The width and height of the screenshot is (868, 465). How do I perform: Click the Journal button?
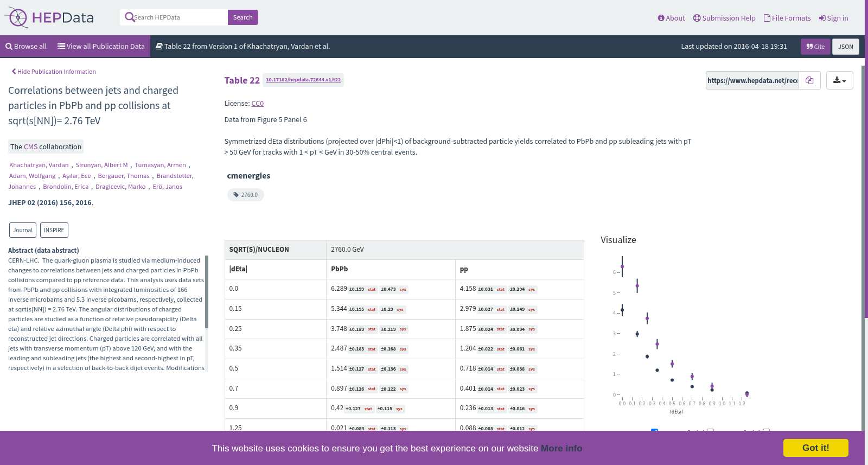coord(23,230)
